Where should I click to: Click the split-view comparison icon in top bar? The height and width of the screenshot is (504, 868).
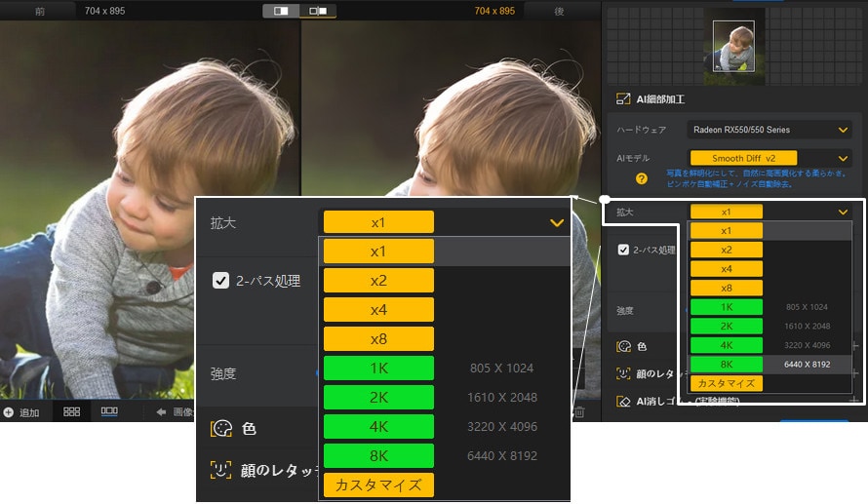tap(281, 11)
